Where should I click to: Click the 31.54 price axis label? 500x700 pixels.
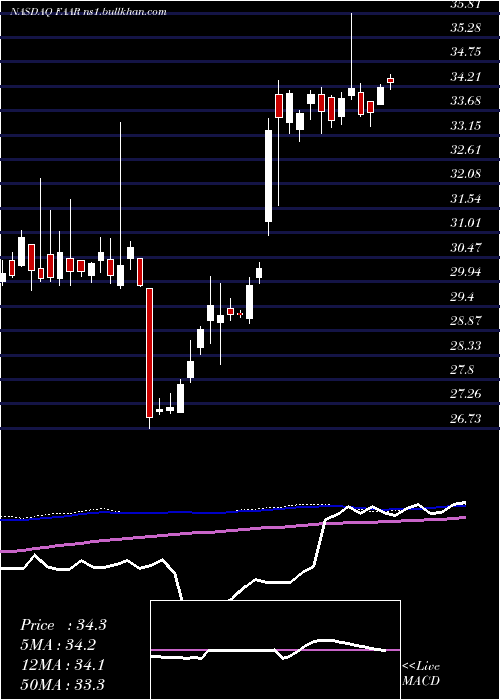pyautogui.click(x=465, y=199)
